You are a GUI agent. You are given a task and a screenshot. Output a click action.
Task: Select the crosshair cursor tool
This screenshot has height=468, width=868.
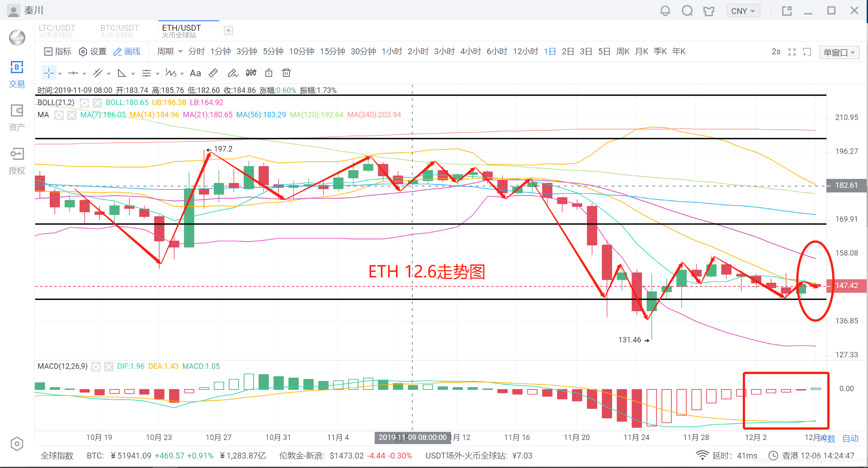[49, 73]
